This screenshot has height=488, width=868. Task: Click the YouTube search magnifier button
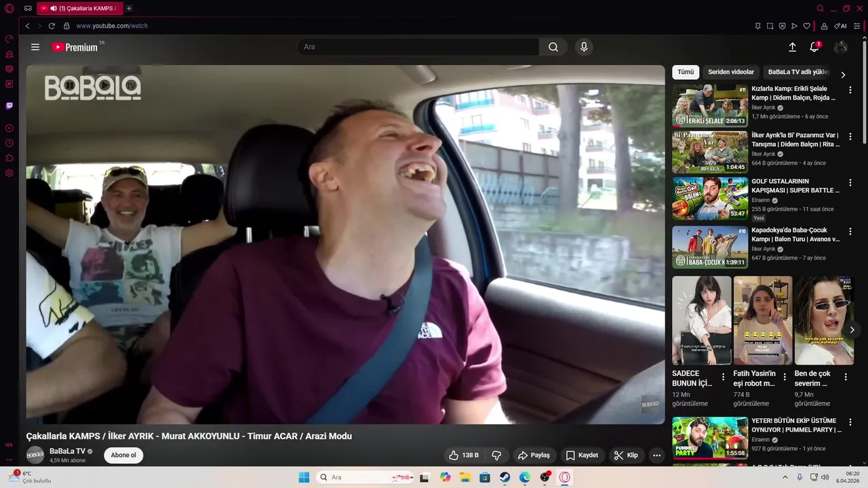[x=553, y=47]
